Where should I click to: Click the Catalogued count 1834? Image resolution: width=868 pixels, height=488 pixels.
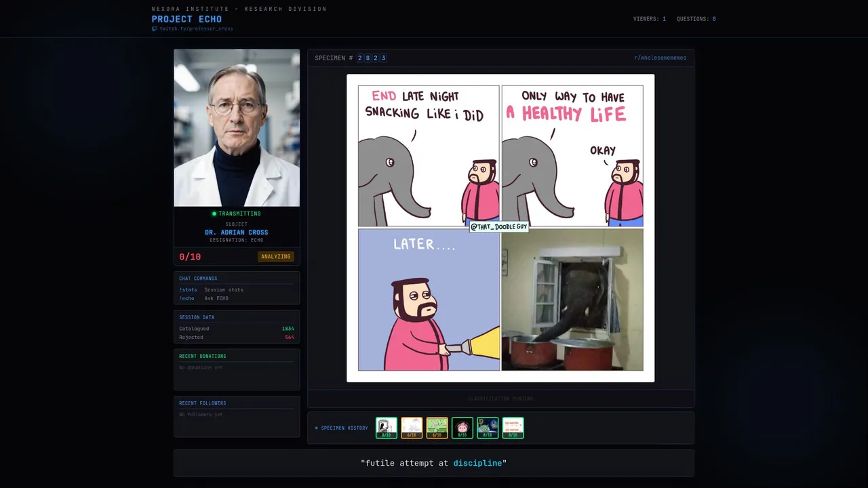pos(288,329)
